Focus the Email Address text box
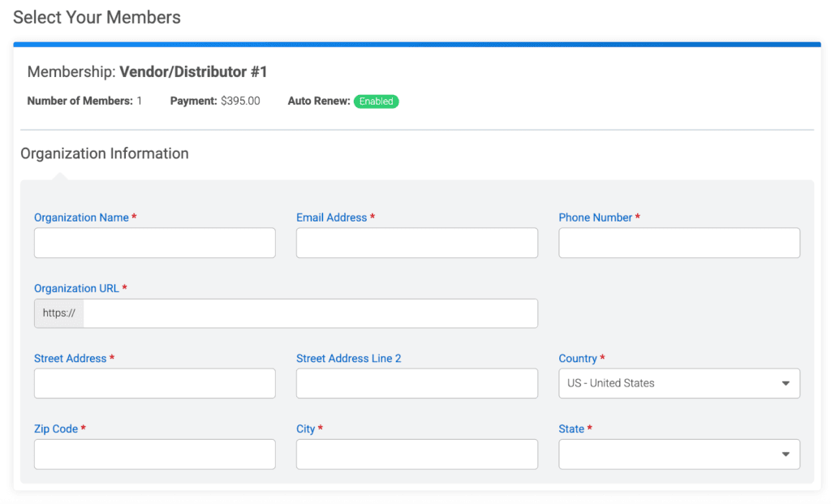This screenshot has width=831, height=504. point(416,243)
